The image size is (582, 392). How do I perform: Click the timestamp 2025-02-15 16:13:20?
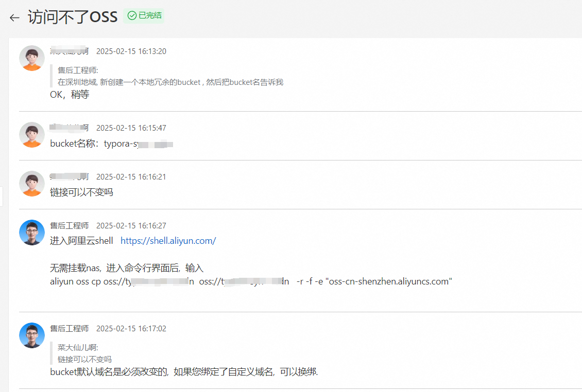click(131, 51)
